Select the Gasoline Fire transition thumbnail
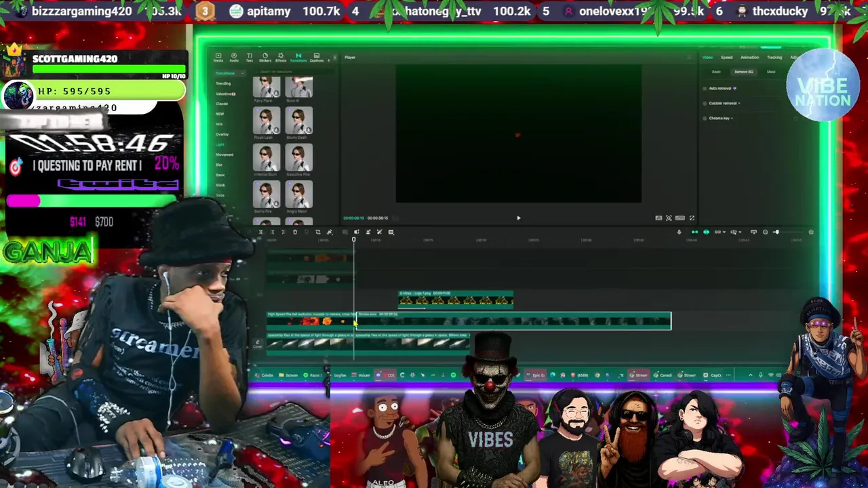 click(299, 157)
